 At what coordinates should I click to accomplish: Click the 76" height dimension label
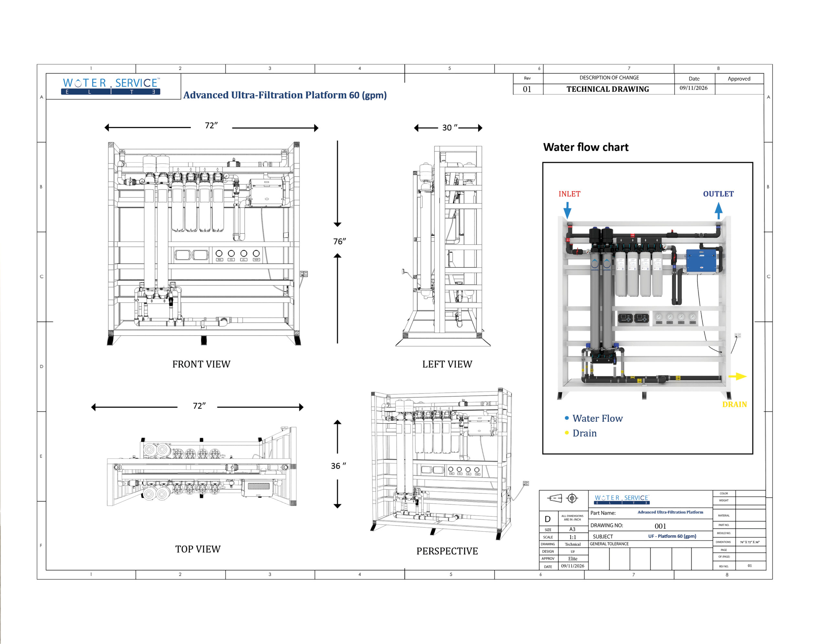pos(340,241)
